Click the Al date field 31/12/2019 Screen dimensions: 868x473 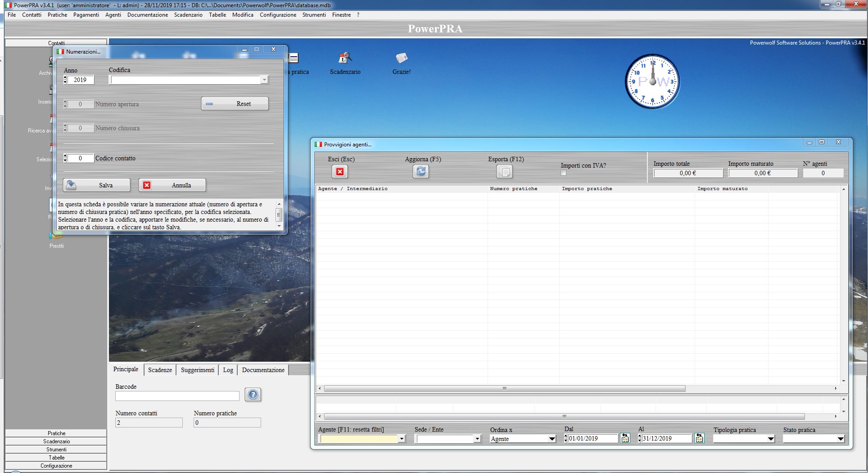667,438
